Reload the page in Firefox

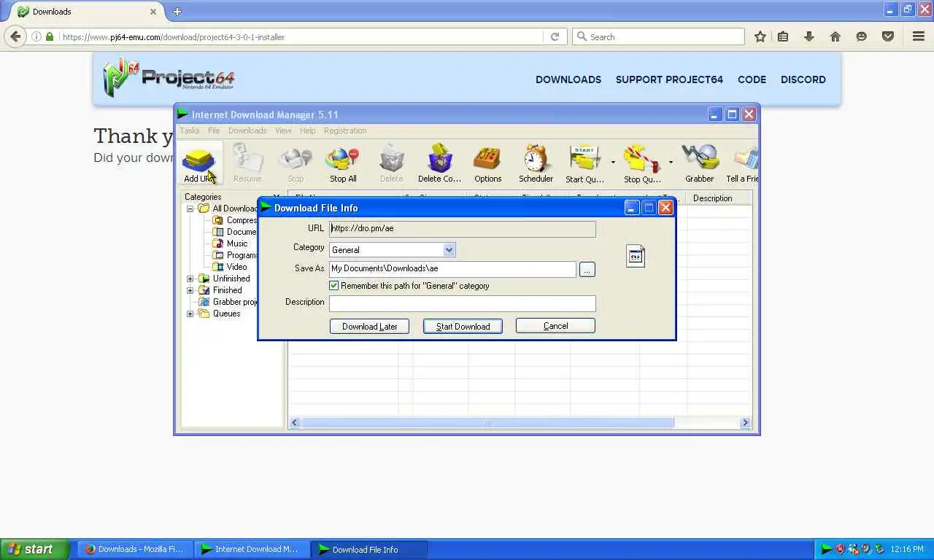tap(555, 36)
